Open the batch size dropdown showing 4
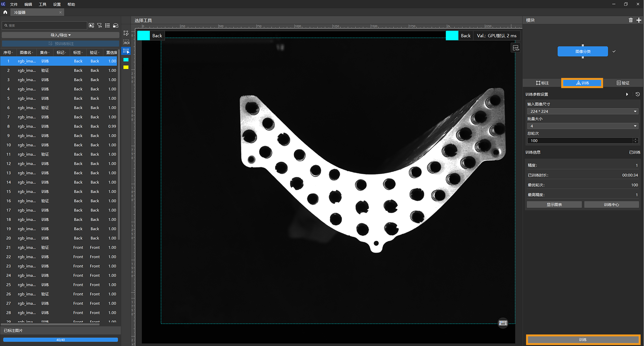Image resolution: width=644 pixels, height=346 pixels. [582, 126]
